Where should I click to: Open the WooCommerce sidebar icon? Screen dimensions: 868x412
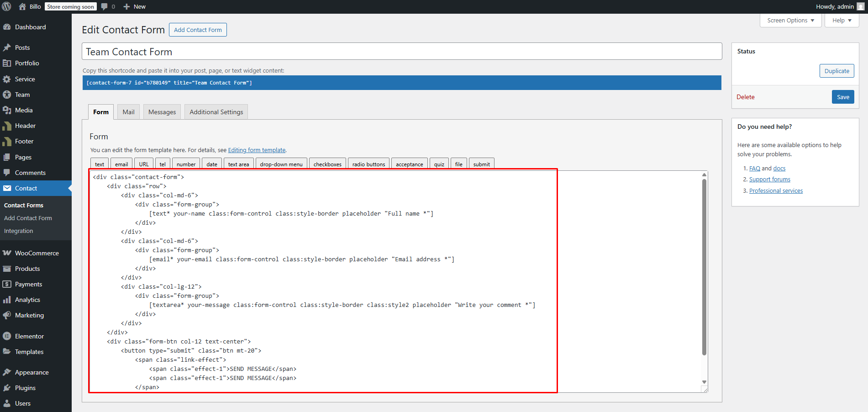[x=7, y=253]
